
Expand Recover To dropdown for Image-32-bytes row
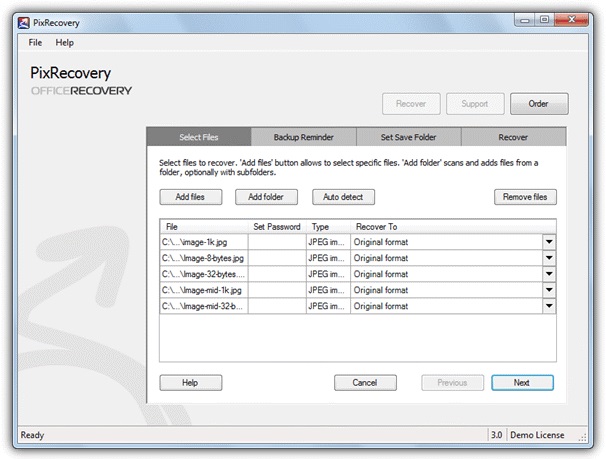tap(549, 274)
